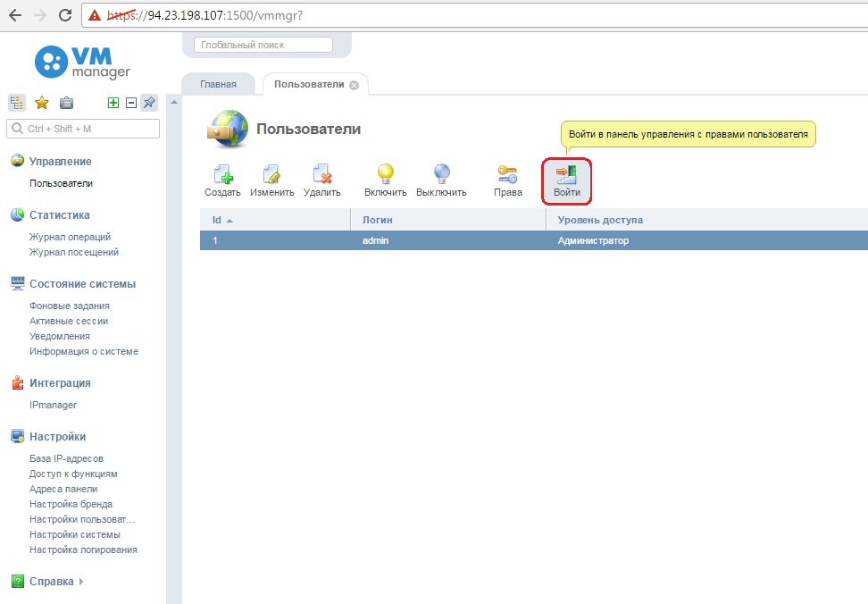Screen dimensions: 868x604
Task: Open Активные сессии
Action: (x=69, y=321)
